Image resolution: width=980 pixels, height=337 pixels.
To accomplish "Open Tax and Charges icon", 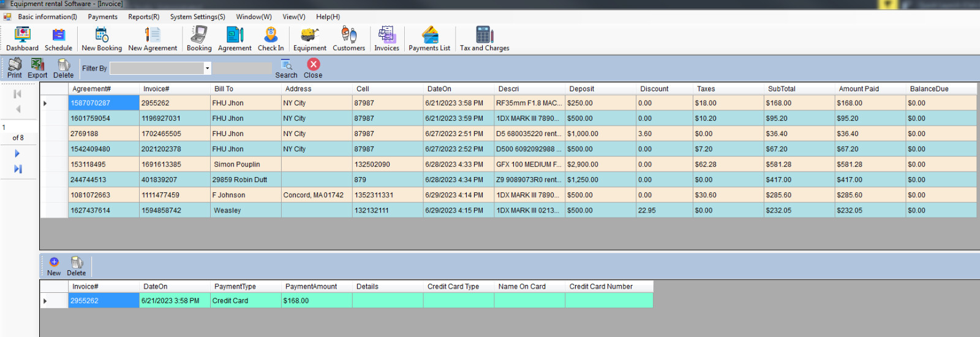I will tap(484, 39).
